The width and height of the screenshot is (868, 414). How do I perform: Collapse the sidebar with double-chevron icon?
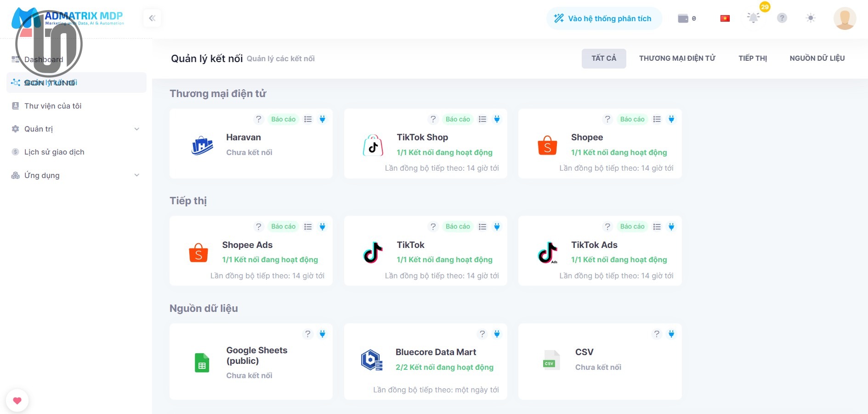tap(152, 18)
